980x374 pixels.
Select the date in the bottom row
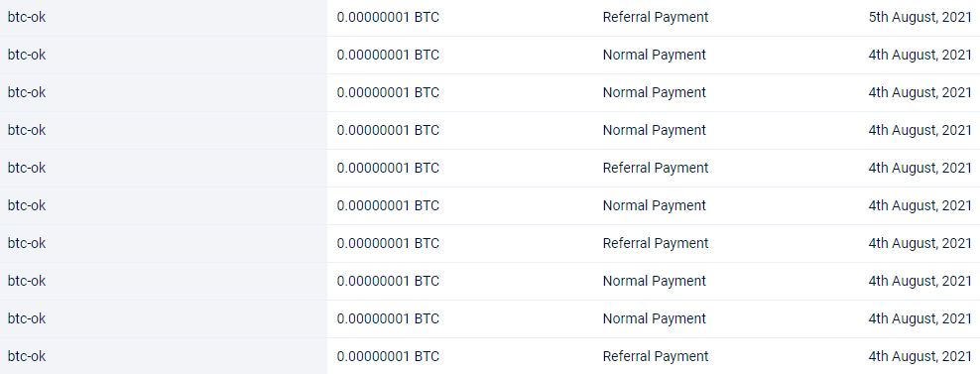tap(920, 356)
